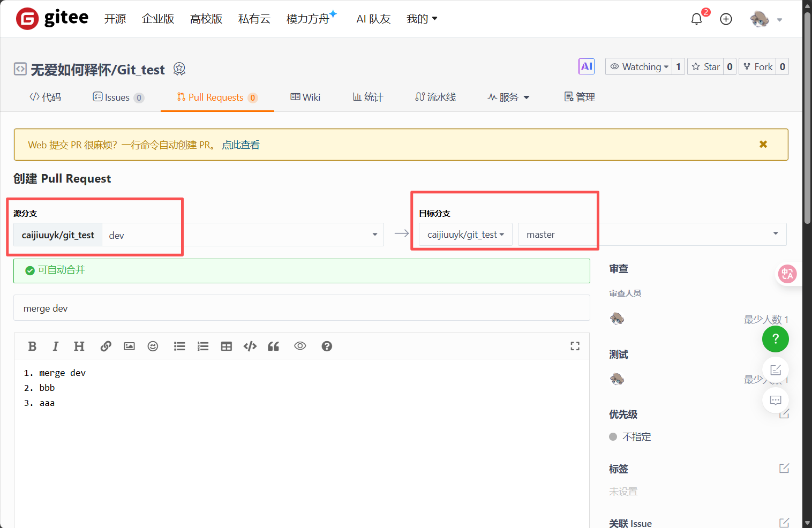This screenshot has width=812, height=528.
Task: Click the repository badge icon next to Git_test
Action: tap(179, 69)
